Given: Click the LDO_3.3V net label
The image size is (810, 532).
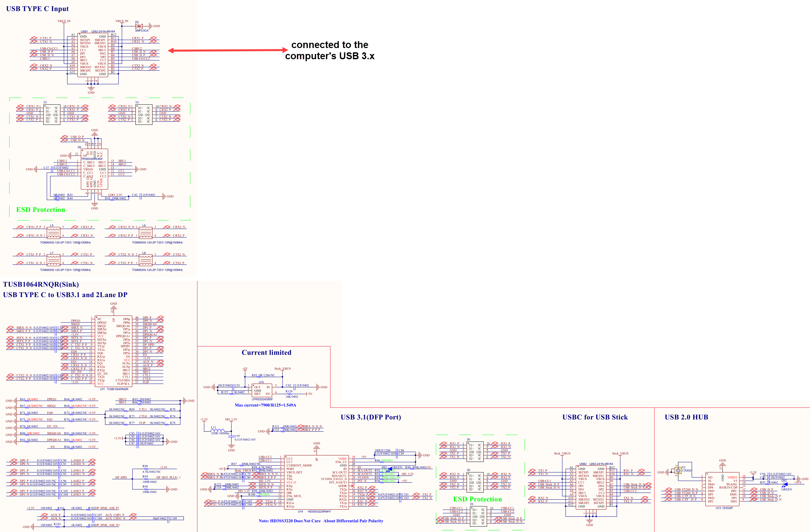Looking at the screenshot, I should point(115,195).
